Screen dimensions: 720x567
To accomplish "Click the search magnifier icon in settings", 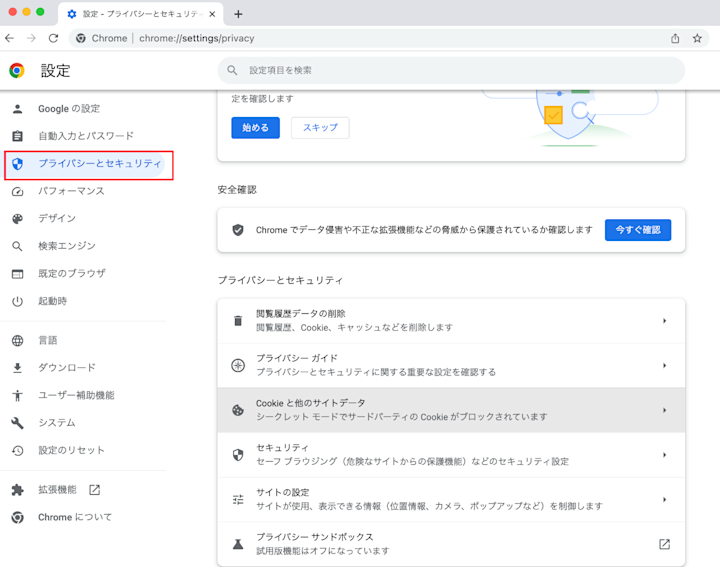I will click(232, 70).
